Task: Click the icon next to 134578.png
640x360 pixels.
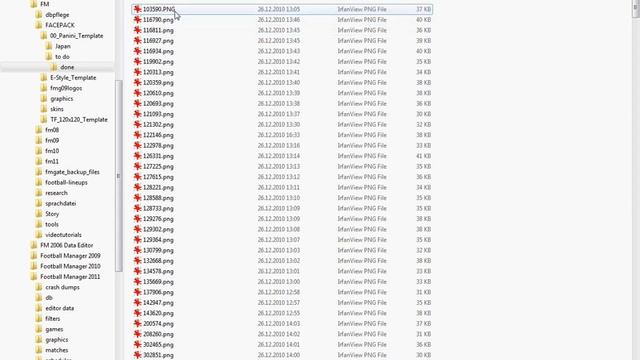Action: tap(138, 271)
